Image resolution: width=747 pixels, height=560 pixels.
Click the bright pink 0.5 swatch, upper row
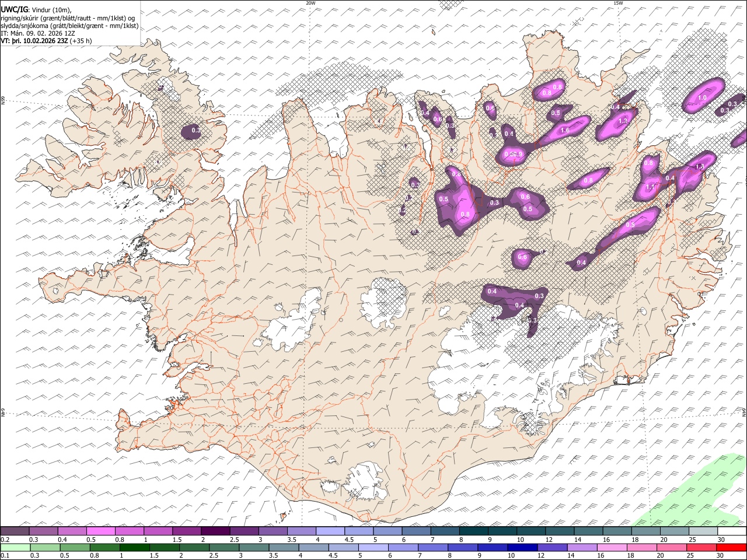point(100,531)
